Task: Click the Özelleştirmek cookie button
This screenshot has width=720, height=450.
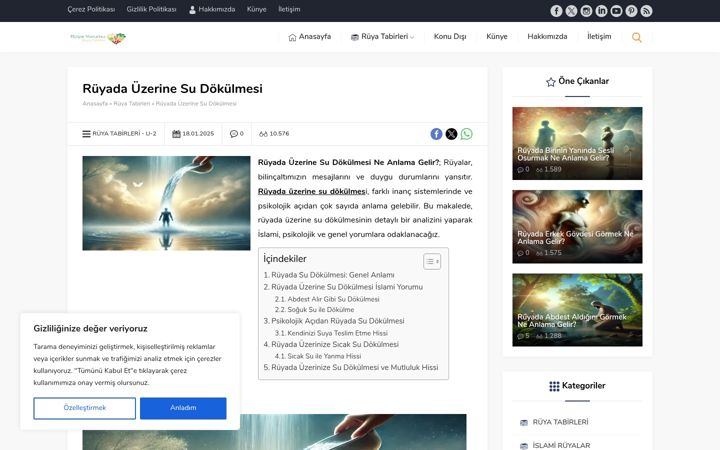Action: [x=84, y=408]
